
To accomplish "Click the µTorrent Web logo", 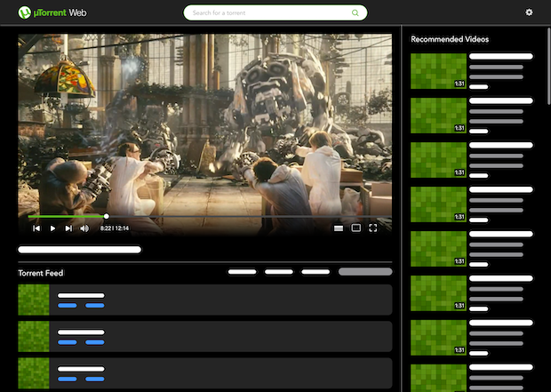I will pyautogui.click(x=52, y=12).
